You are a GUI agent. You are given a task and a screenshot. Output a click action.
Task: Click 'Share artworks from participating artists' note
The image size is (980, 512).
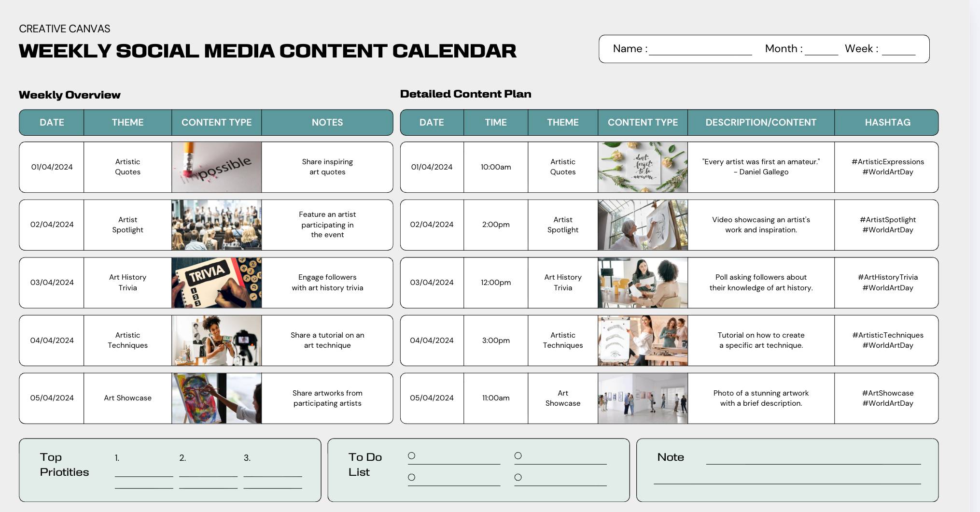point(327,398)
